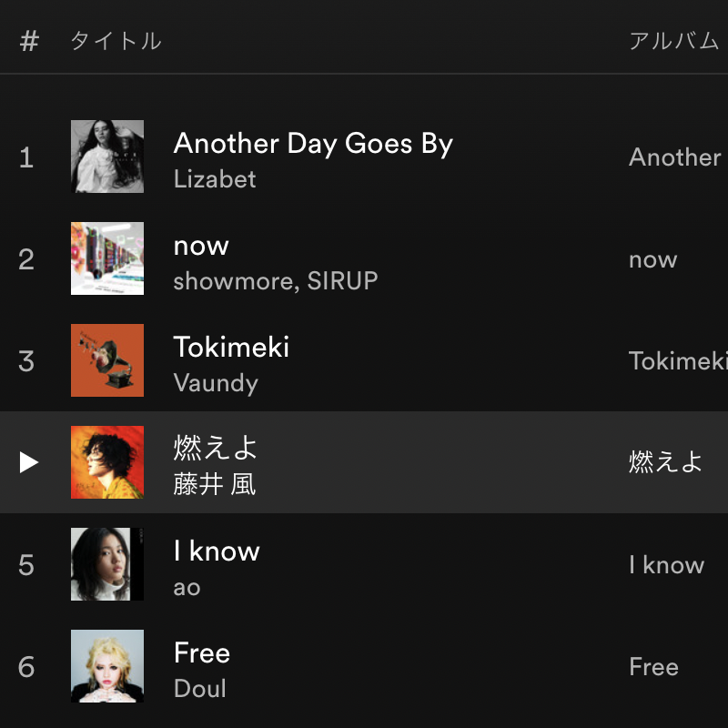Click the Free album cover thumbnail
Image resolution: width=728 pixels, height=728 pixels.
coord(107,666)
